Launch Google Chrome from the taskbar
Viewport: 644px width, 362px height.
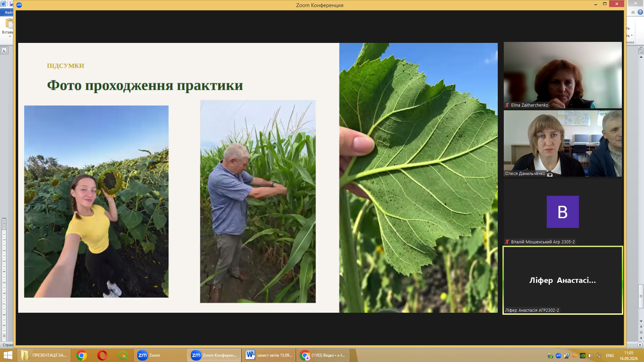click(82, 355)
